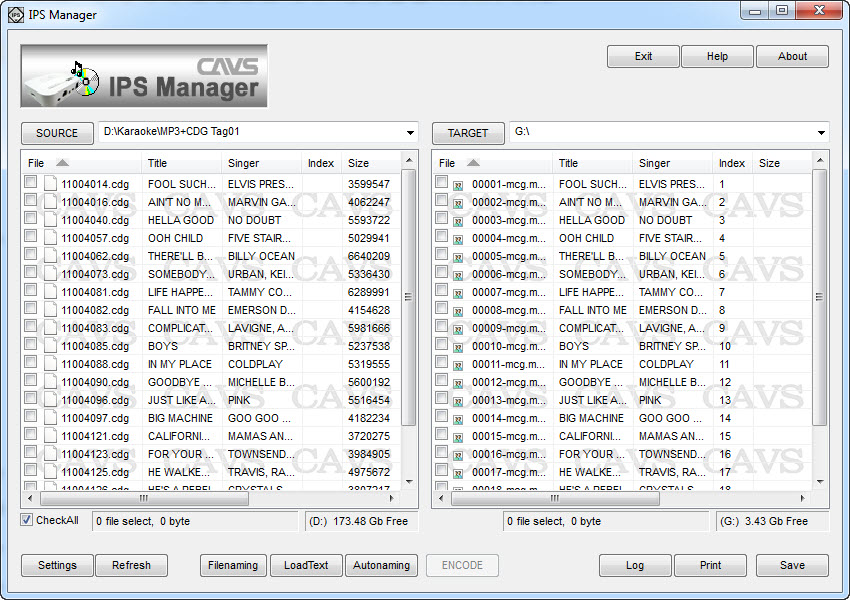
Task: Sort target list by Index column header
Action: [x=732, y=163]
